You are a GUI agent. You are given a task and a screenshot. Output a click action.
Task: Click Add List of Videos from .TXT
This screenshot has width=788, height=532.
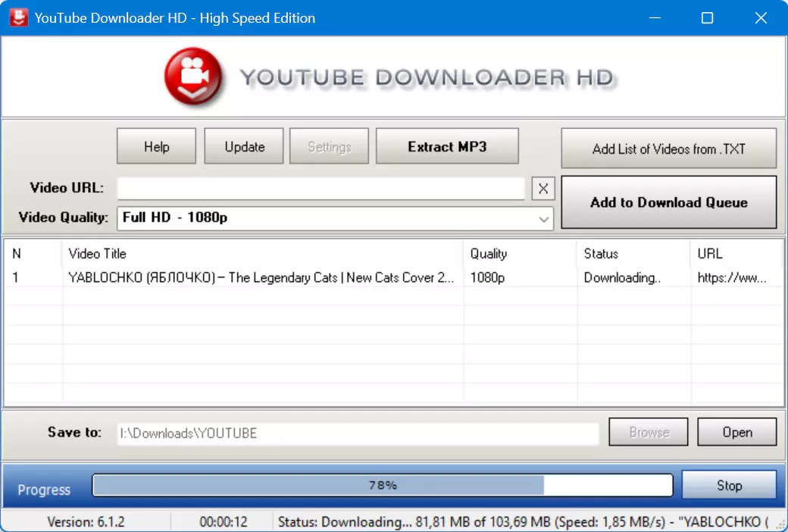click(x=669, y=149)
